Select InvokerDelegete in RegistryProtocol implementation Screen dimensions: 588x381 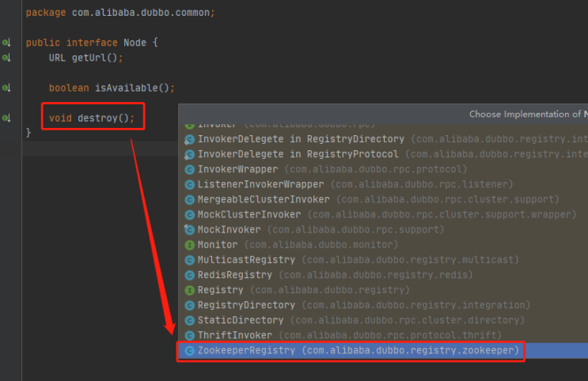pyautogui.click(x=383, y=154)
